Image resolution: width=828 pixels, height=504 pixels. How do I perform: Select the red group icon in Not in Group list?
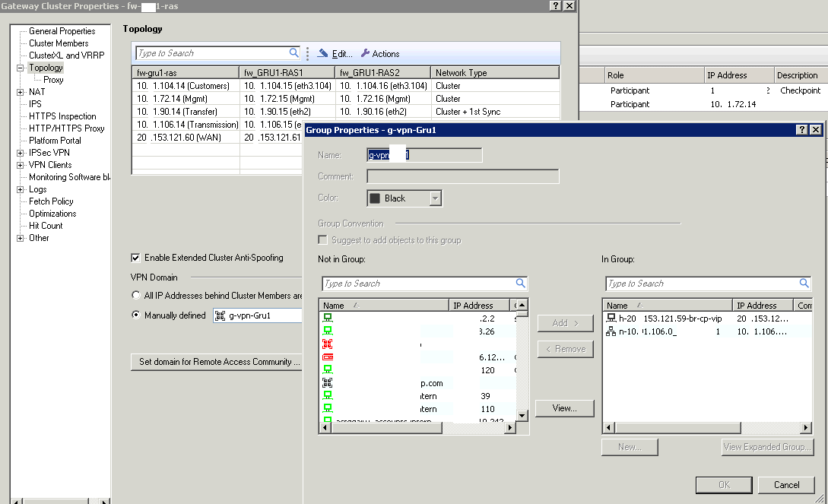coord(328,344)
